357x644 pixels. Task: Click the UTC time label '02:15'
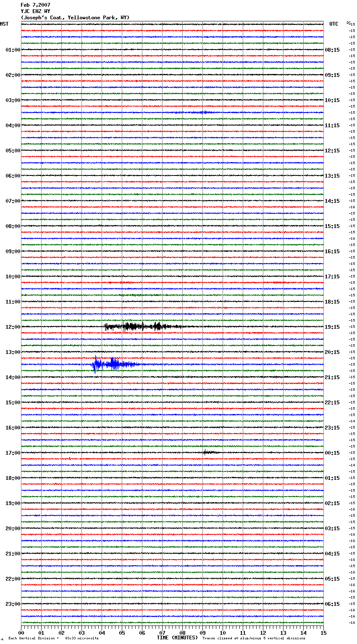[332, 503]
